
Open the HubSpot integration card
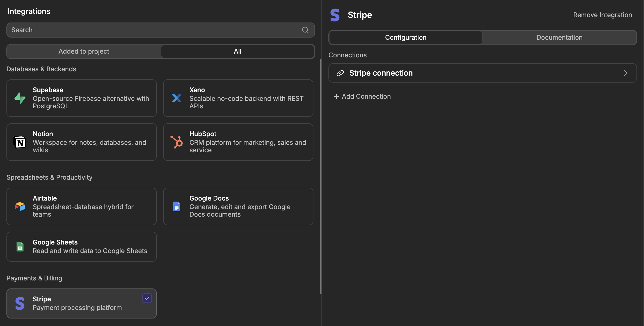click(x=238, y=142)
